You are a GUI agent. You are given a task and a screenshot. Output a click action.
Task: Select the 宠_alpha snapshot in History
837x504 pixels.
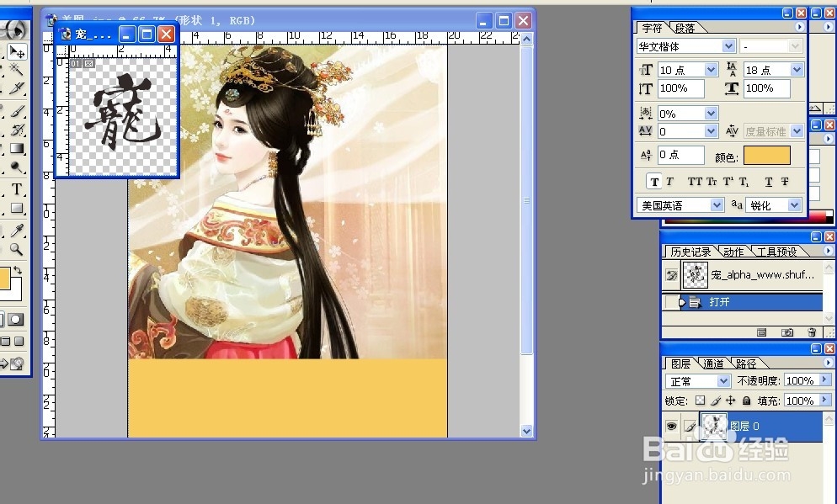pyautogui.click(x=742, y=275)
